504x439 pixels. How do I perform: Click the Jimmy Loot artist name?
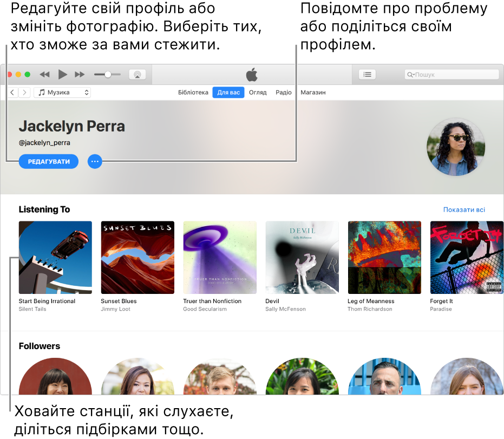pyautogui.click(x=115, y=309)
